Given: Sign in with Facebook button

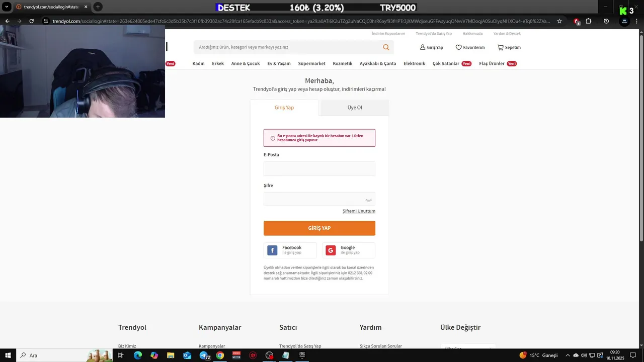Looking at the screenshot, I should coord(290,250).
